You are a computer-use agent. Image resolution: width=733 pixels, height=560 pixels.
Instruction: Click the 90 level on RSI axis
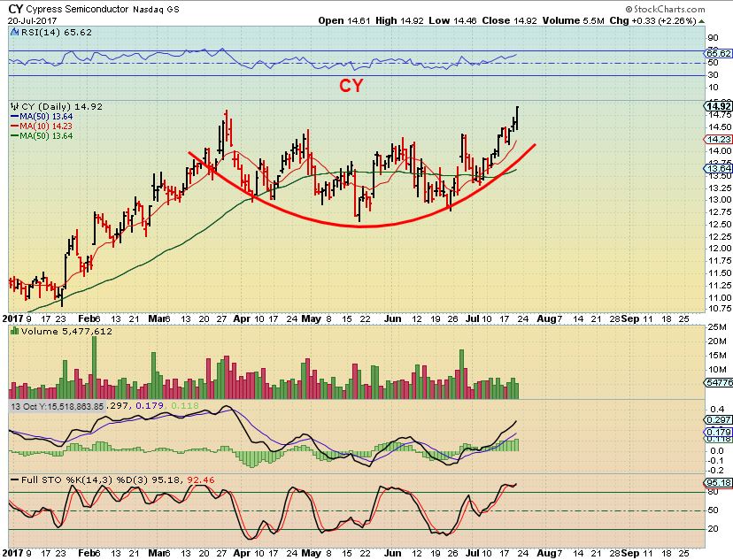(x=714, y=38)
